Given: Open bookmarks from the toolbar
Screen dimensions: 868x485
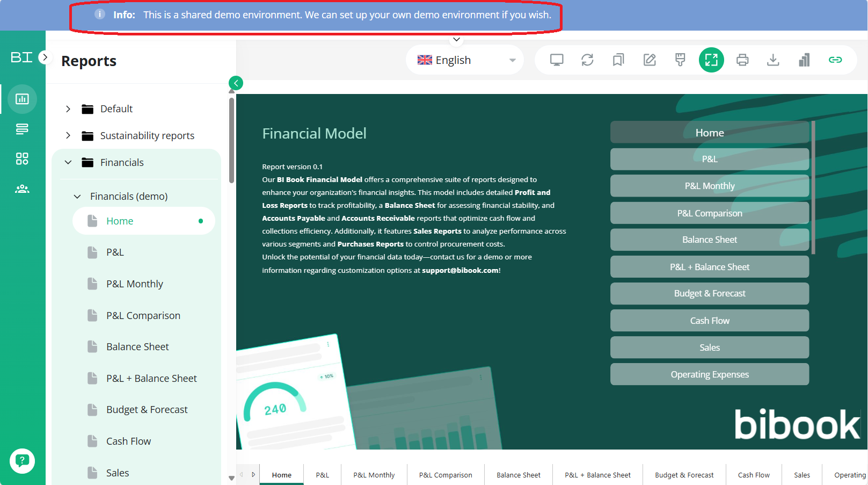Looking at the screenshot, I should pos(618,60).
